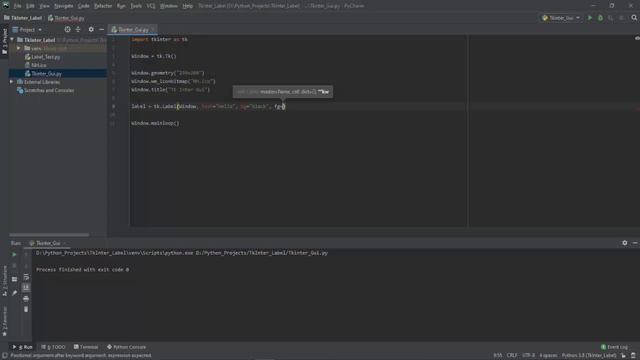This screenshot has width=640, height=360.
Task: Select Scratches and Consoles node
Action: 49,91
